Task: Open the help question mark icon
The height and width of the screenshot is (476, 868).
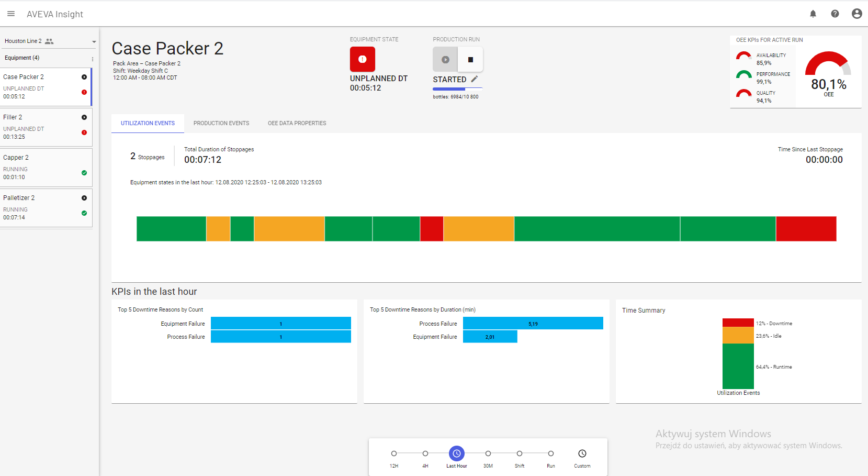Action: point(835,14)
